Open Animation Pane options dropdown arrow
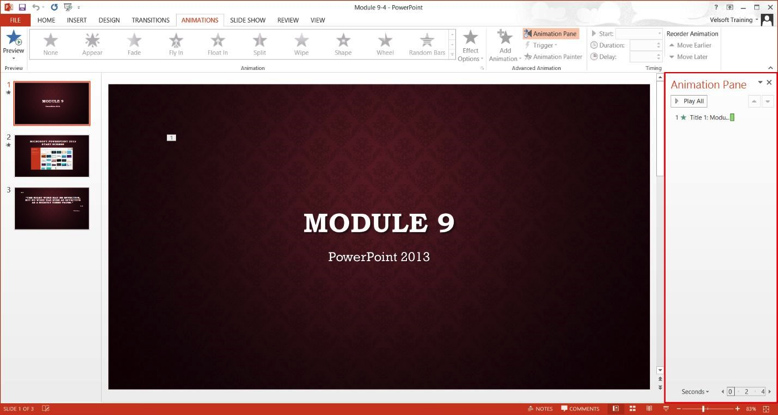Viewport: 778px width, 415px height. click(760, 82)
